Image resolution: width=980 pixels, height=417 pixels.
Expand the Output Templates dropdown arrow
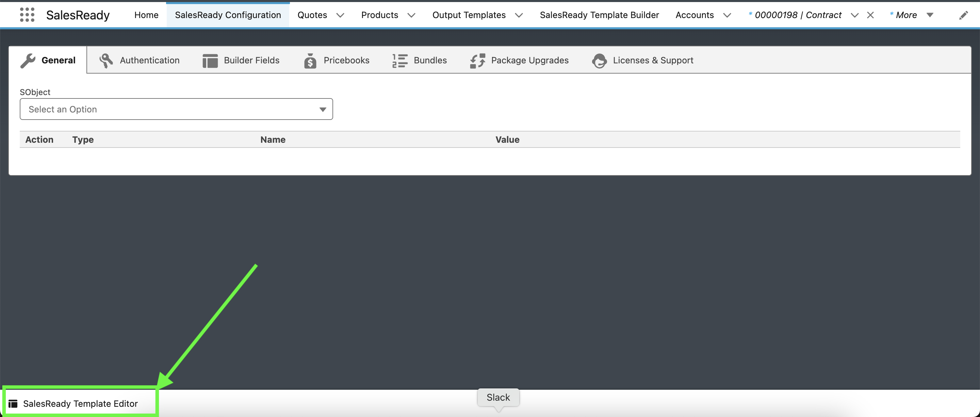pyautogui.click(x=519, y=15)
